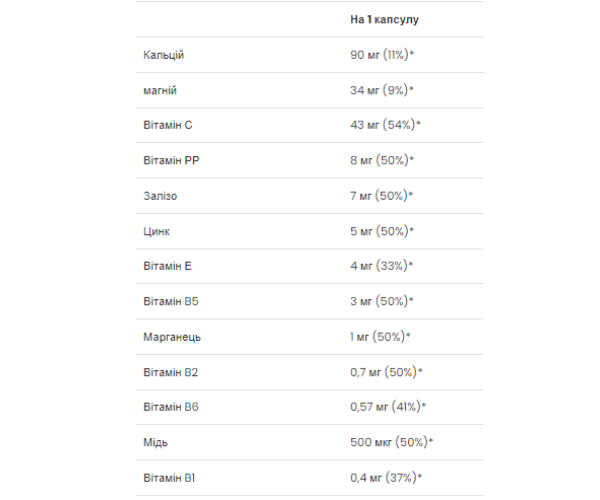The image size is (600, 500).
Task: Select the Вітамін PP label
Action: 169,160
